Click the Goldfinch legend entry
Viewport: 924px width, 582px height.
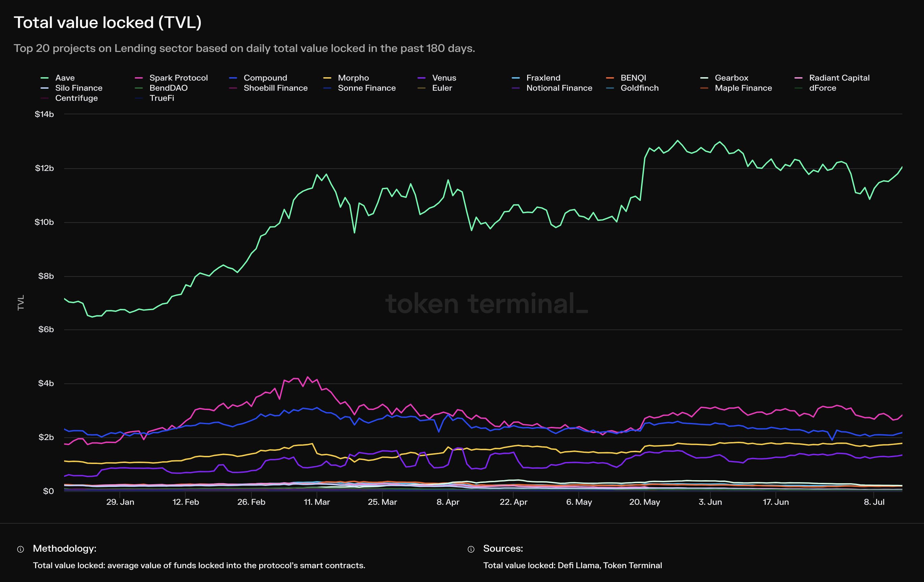[639, 88]
